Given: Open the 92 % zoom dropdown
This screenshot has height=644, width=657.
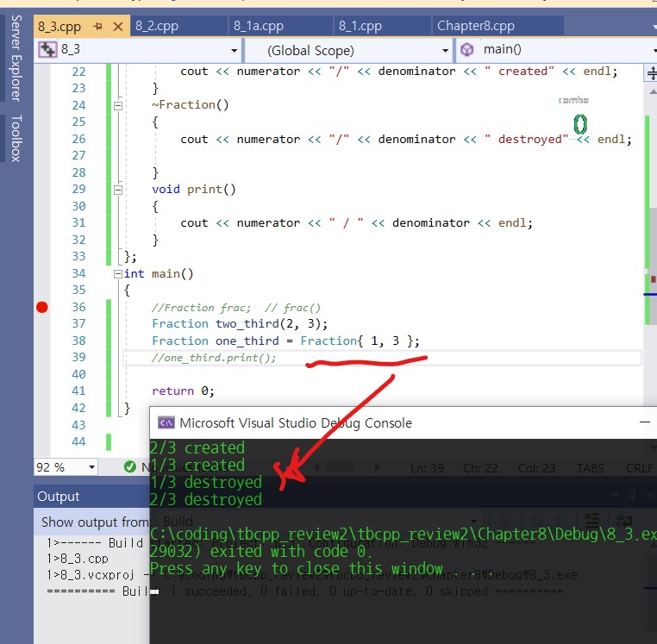Looking at the screenshot, I should 91,467.
